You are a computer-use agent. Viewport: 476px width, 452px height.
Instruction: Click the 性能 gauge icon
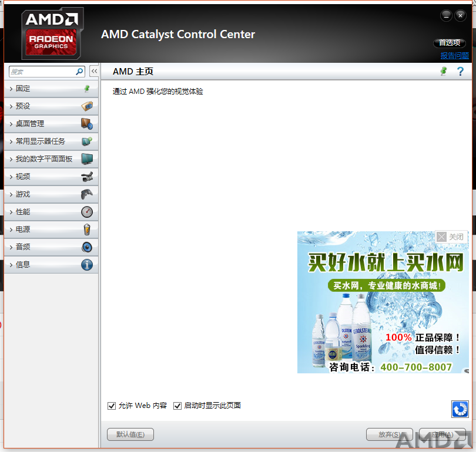pos(87,211)
